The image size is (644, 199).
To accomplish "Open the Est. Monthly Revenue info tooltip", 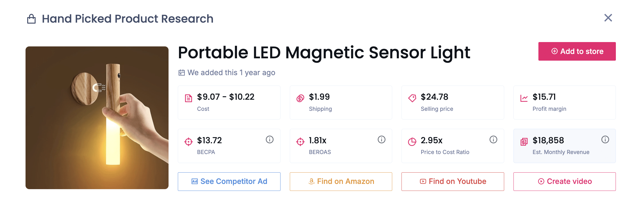I will pos(605,140).
